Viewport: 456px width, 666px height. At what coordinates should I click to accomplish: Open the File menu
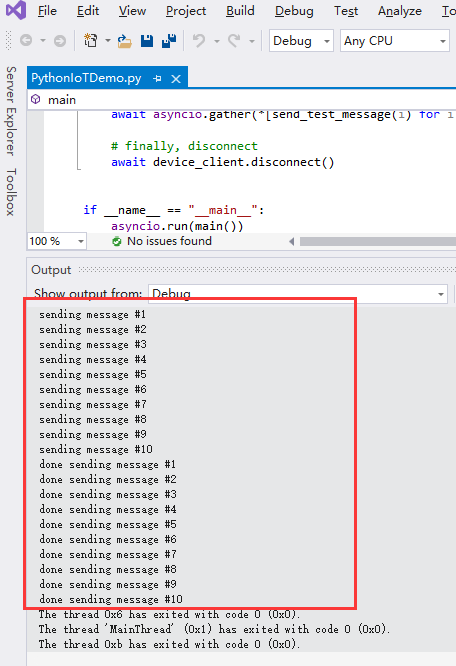(x=47, y=11)
